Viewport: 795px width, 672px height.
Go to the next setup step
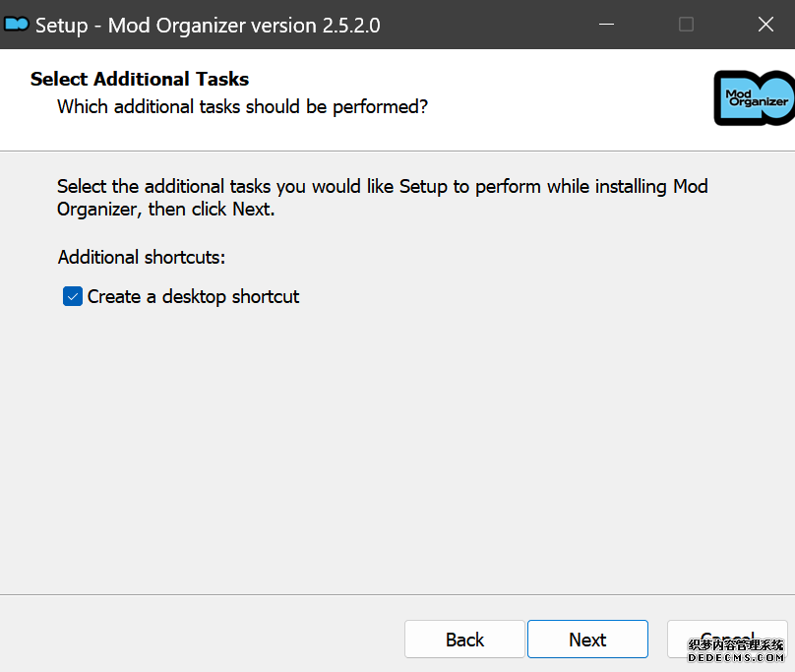coord(587,640)
